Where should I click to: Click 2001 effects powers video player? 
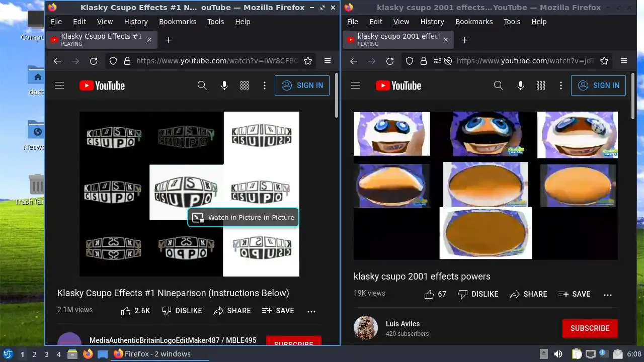[486, 186]
